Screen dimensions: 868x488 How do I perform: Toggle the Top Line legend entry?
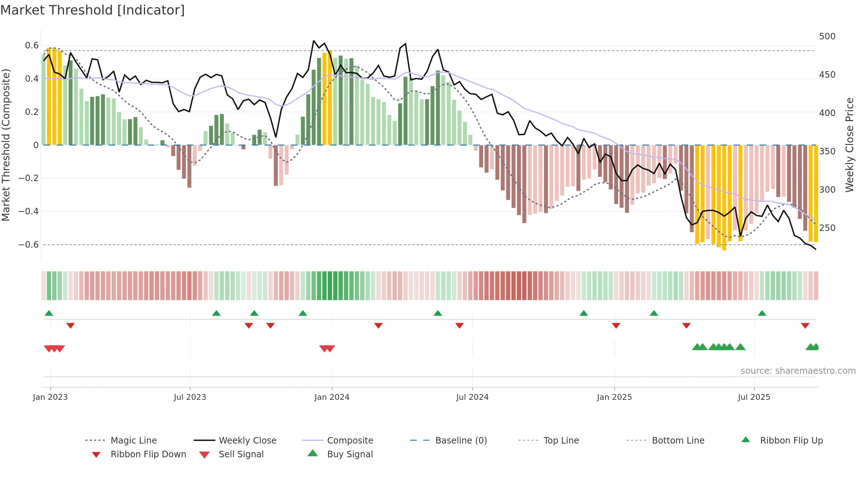pyautogui.click(x=548, y=440)
